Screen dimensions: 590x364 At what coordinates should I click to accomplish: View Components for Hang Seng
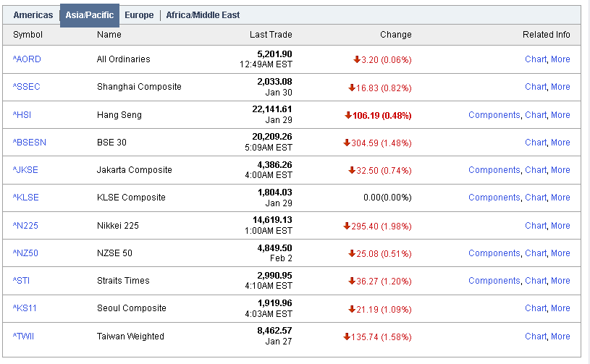click(x=494, y=115)
